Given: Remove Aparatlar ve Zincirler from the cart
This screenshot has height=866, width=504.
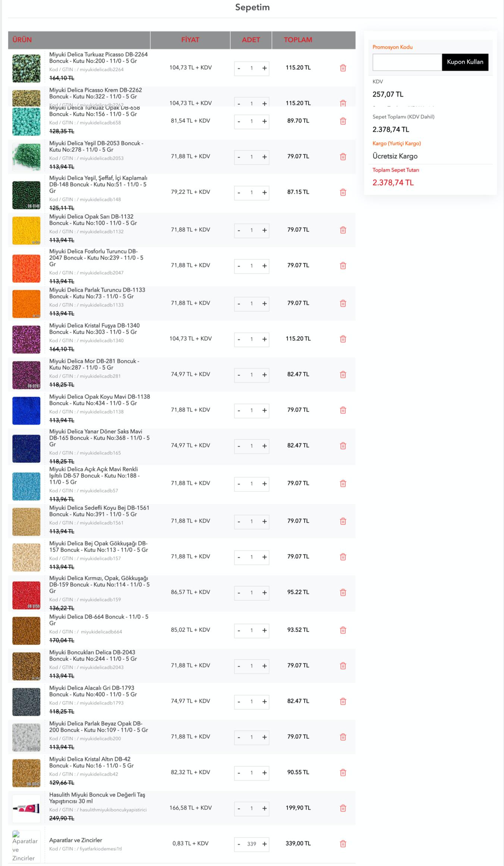Looking at the screenshot, I should [343, 844].
